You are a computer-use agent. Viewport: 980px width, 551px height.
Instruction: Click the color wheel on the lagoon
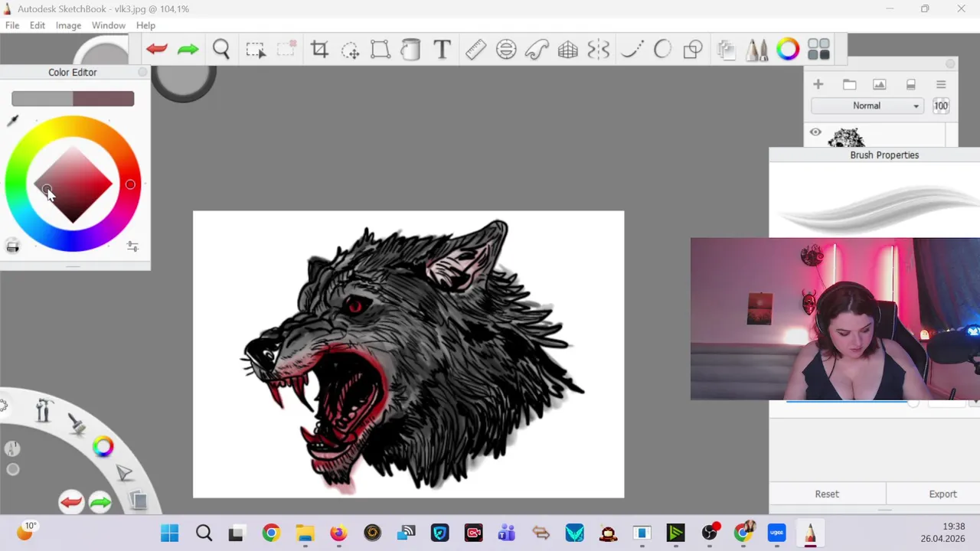click(103, 447)
